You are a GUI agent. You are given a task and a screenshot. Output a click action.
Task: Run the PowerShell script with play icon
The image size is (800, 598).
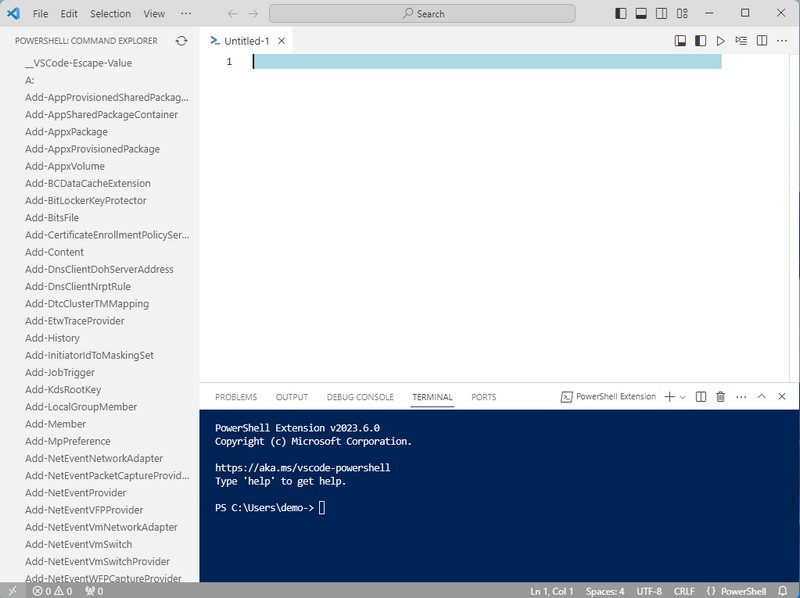tap(720, 41)
